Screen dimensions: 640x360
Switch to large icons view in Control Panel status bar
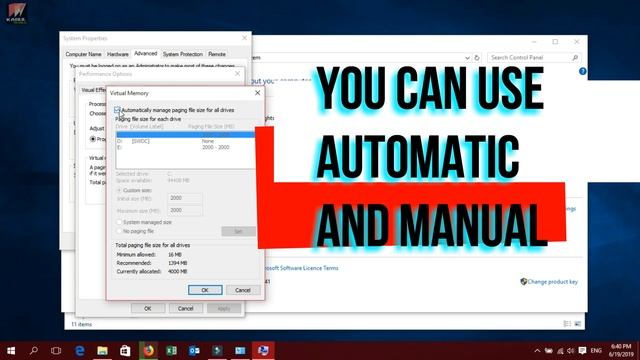(x=578, y=324)
